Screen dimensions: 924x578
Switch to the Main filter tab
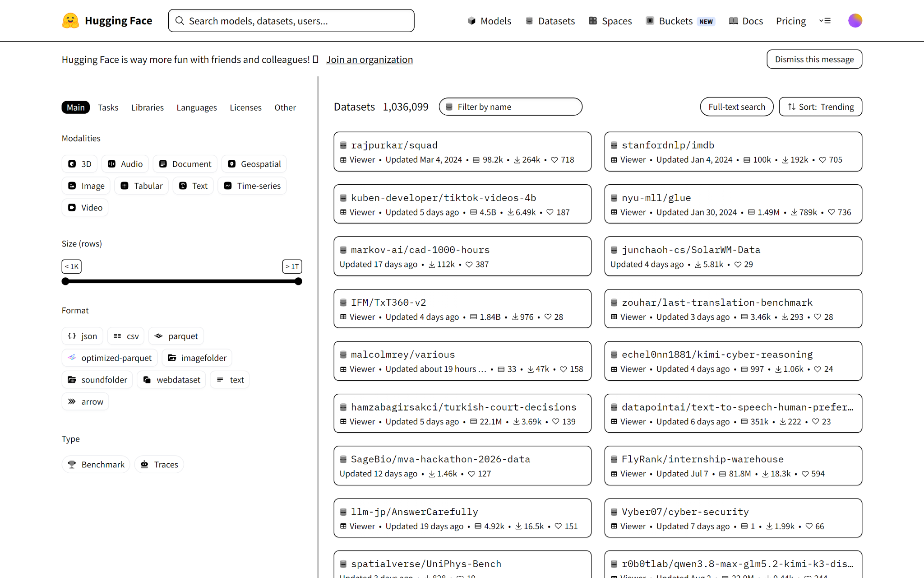point(76,107)
